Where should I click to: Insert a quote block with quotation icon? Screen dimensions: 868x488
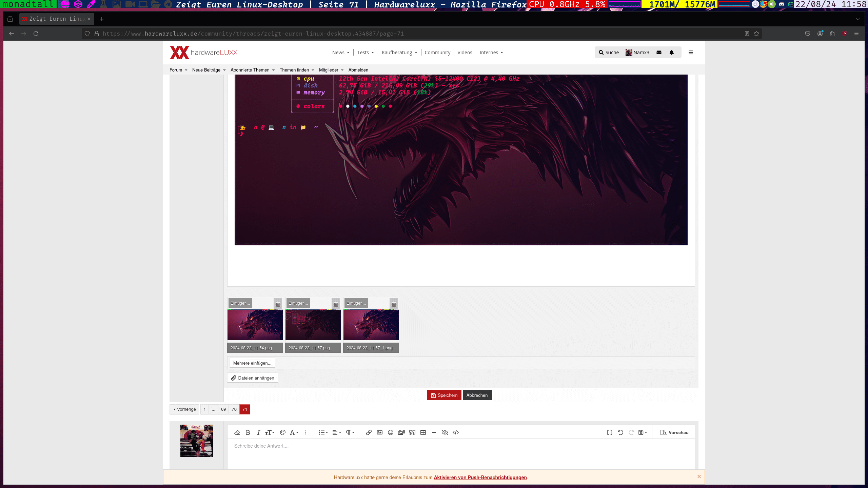click(x=412, y=432)
